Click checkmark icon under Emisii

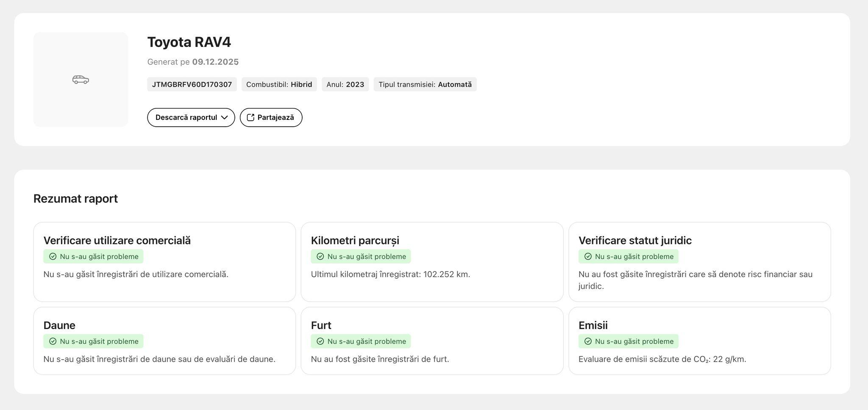click(588, 341)
